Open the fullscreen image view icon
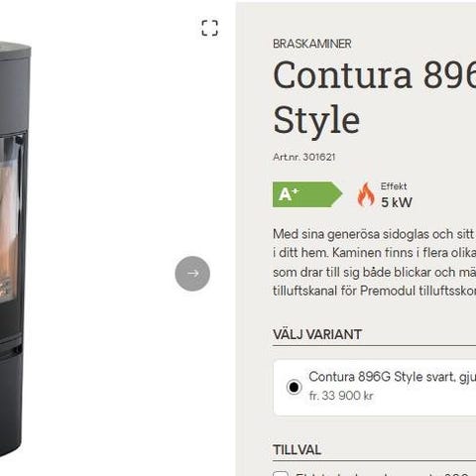476x476 pixels. pyautogui.click(x=209, y=28)
